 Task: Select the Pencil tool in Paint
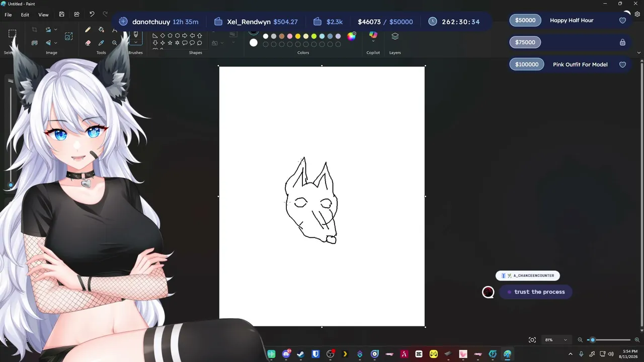(x=88, y=30)
